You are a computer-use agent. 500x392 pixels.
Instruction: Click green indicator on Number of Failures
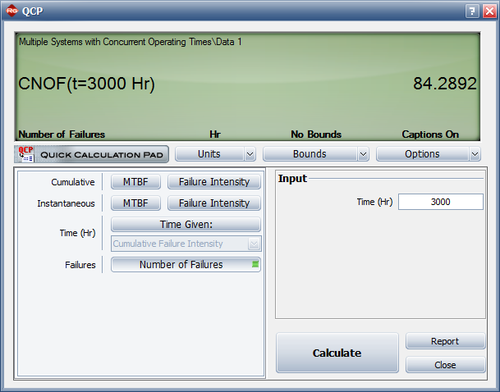pos(255,264)
